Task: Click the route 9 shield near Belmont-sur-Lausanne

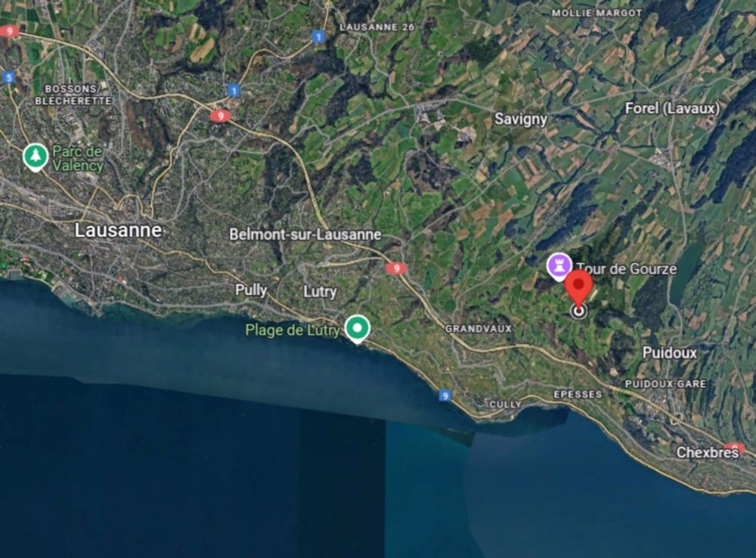Action: click(x=396, y=268)
